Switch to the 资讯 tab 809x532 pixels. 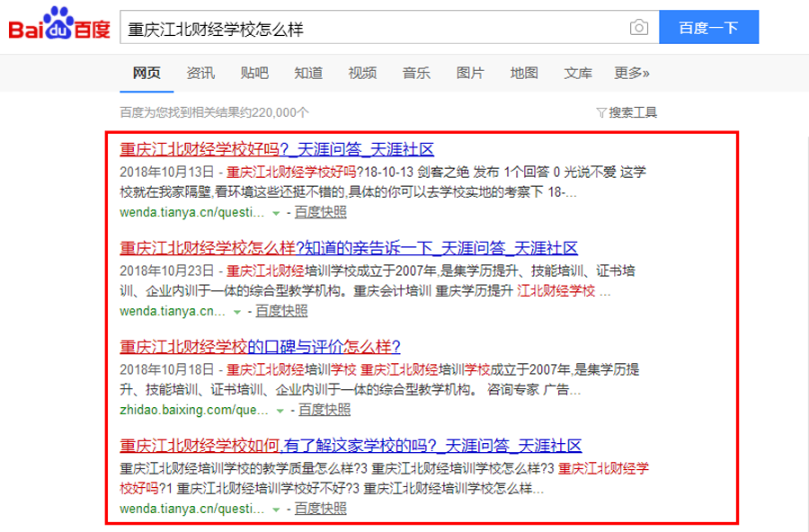click(200, 73)
